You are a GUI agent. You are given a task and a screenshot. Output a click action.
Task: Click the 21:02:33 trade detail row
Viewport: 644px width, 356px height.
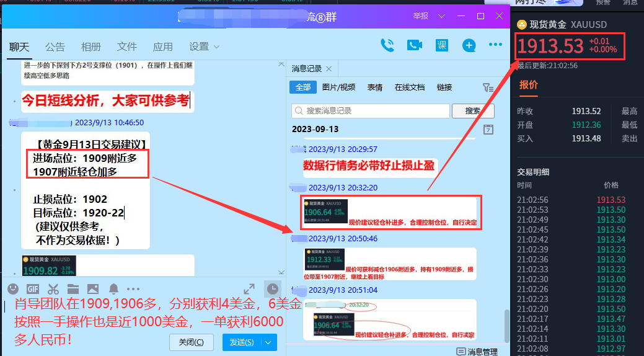(571, 269)
